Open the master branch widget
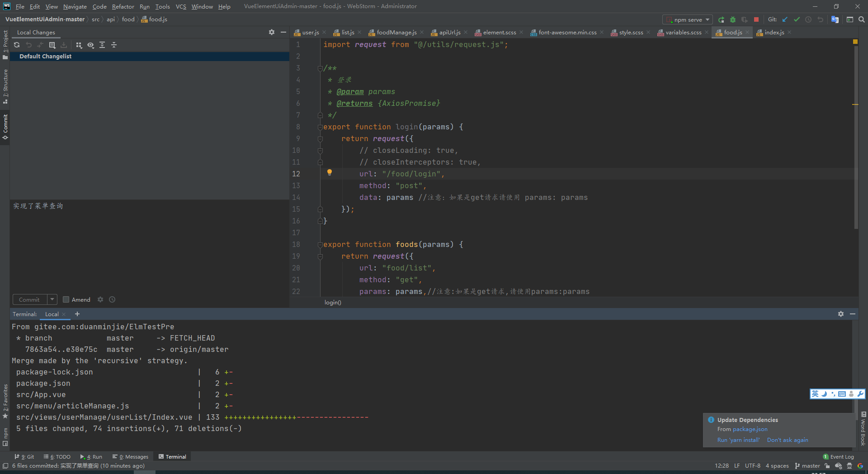868x474 pixels. click(807, 466)
